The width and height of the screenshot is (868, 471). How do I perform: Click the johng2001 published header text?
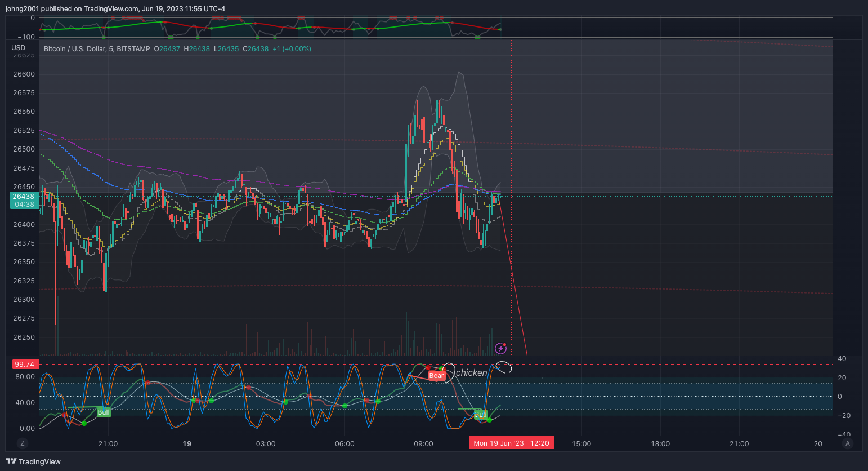[x=115, y=9]
